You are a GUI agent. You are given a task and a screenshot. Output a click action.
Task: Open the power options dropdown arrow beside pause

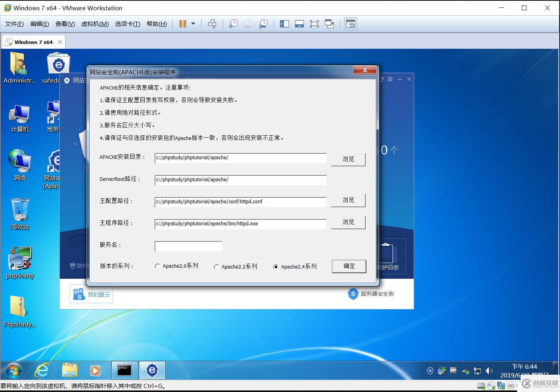click(193, 24)
